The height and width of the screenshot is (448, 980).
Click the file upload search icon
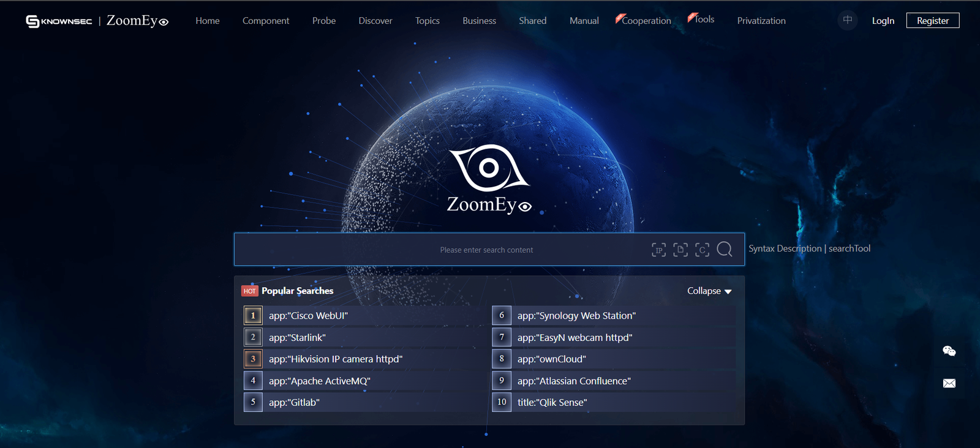click(x=680, y=250)
